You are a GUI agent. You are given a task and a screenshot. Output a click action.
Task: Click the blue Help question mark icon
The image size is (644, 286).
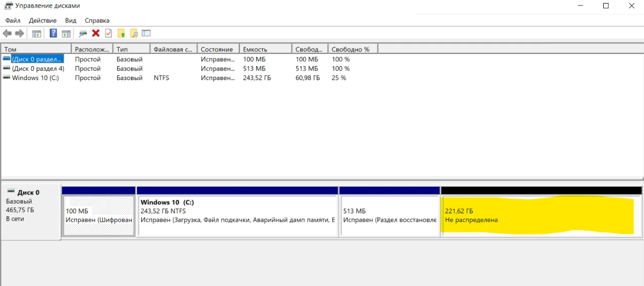(53, 34)
